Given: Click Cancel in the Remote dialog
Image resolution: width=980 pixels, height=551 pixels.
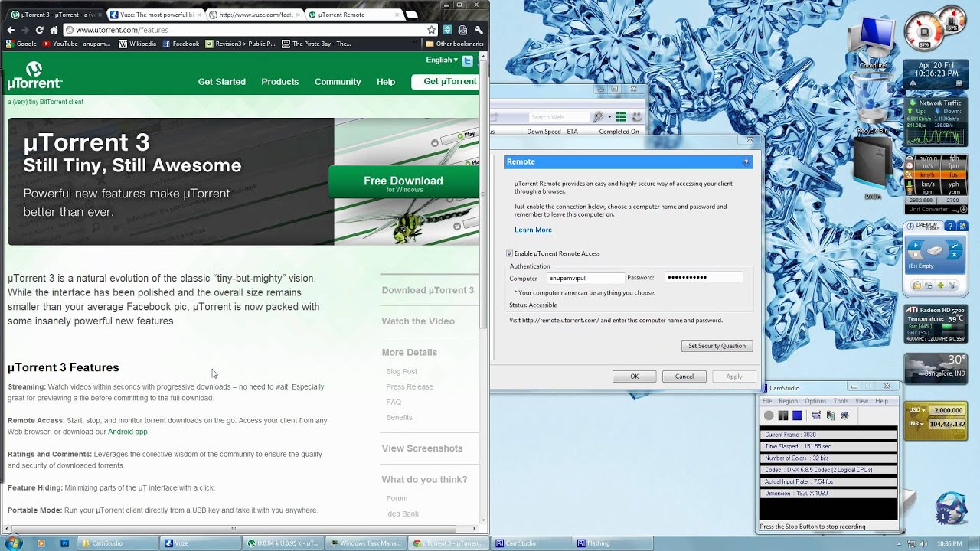Looking at the screenshot, I should [684, 377].
